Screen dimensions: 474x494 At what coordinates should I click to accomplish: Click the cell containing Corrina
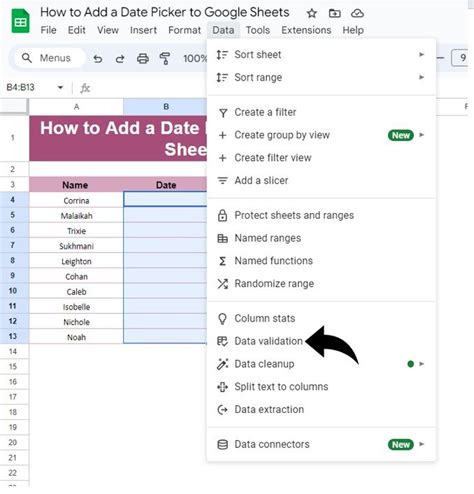point(76,200)
